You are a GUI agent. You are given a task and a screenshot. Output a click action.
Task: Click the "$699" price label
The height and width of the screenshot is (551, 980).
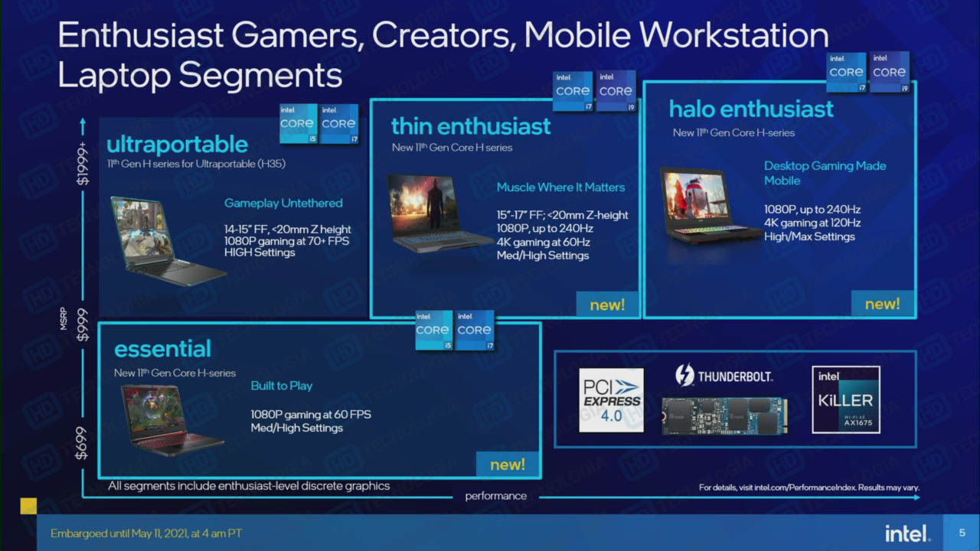tap(83, 444)
